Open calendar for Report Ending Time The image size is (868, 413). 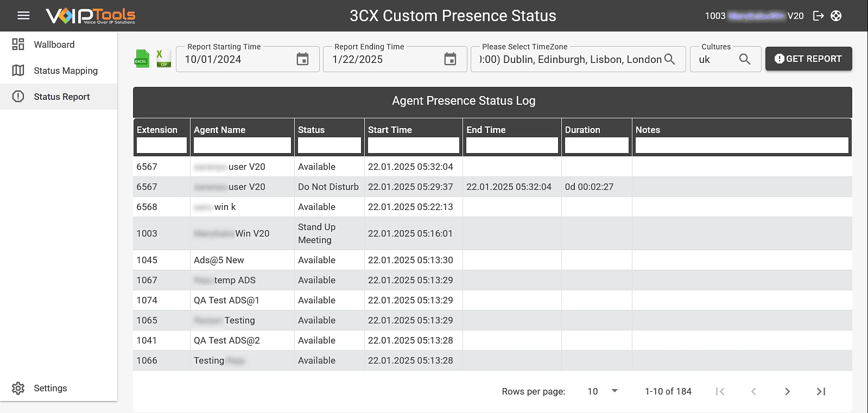pos(450,59)
